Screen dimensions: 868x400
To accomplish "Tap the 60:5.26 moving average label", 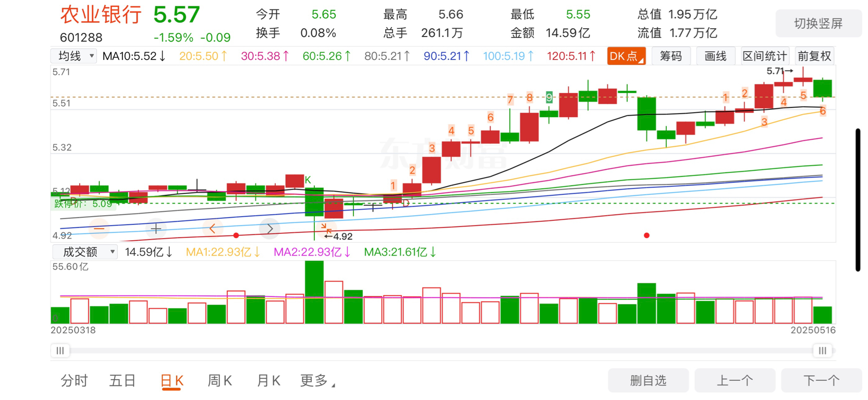I will [327, 56].
